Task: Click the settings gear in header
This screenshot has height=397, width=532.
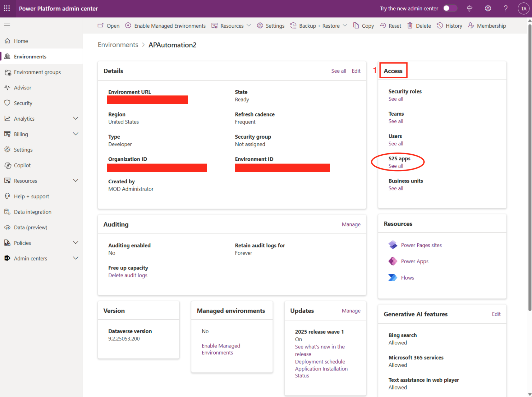Action: (x=488, y=8)
